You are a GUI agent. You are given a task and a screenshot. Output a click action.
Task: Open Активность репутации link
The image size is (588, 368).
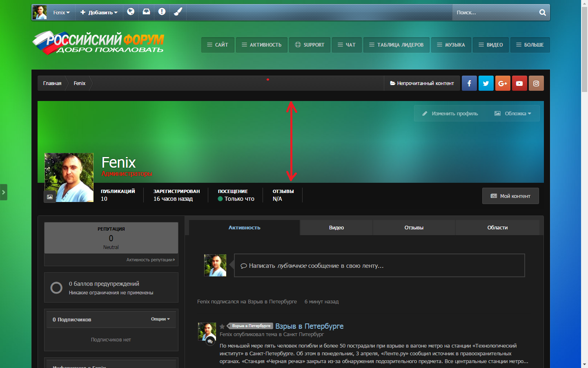click(x=150, y=260)
